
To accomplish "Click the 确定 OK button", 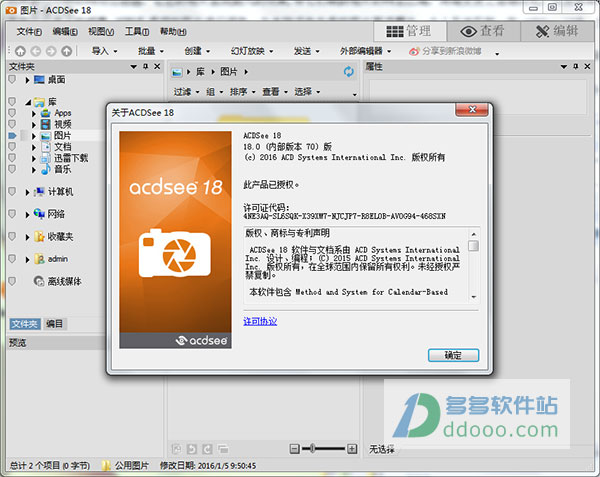I will point(453,355).
